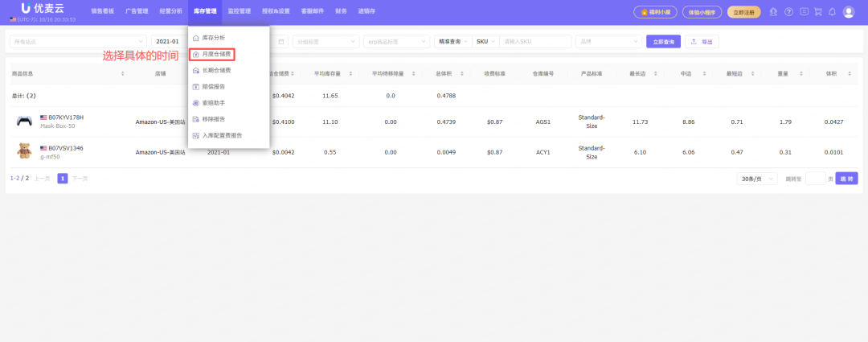The image size is (868, 342).
Task: Click the SKU search input field
Action: point(534,41)
